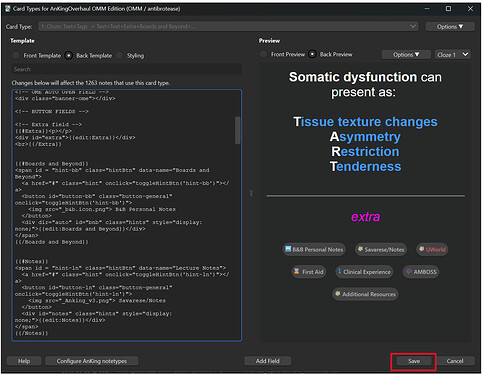Open the Savarese/Notes hint button

[x=381, y=249]
